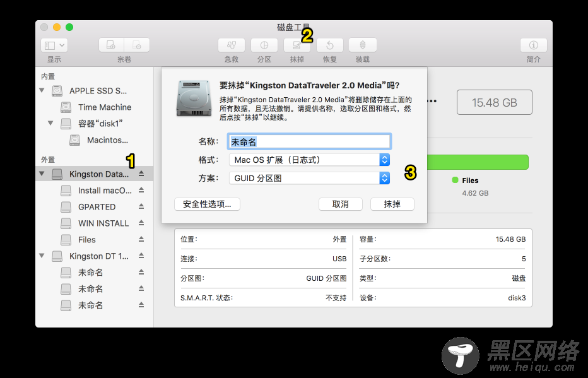The width and height of the screenshot is (588, 378).
Task: Click the Restore (恢复) toolbar icon
Action: pos(329,45)
